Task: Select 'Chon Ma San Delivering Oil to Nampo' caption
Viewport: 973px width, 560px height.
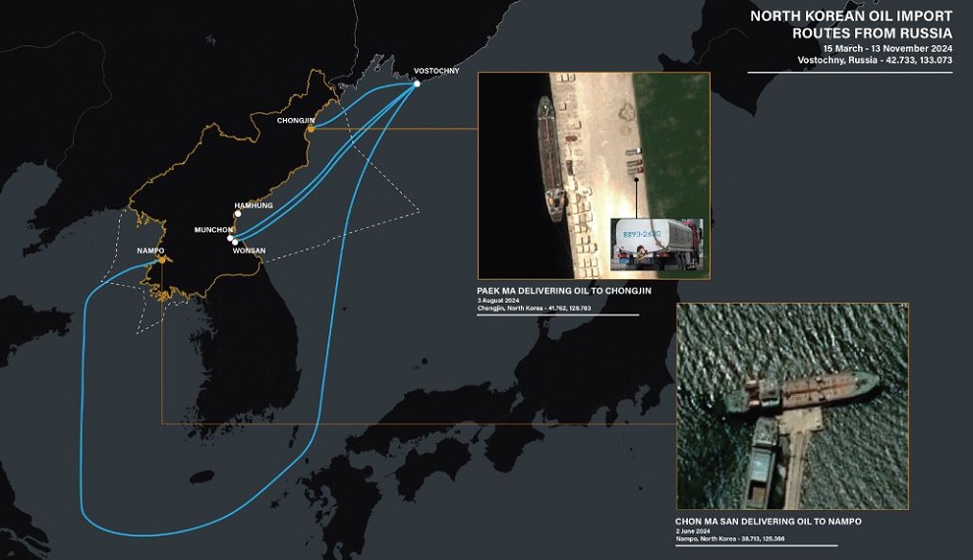Action: coord(768,521)
